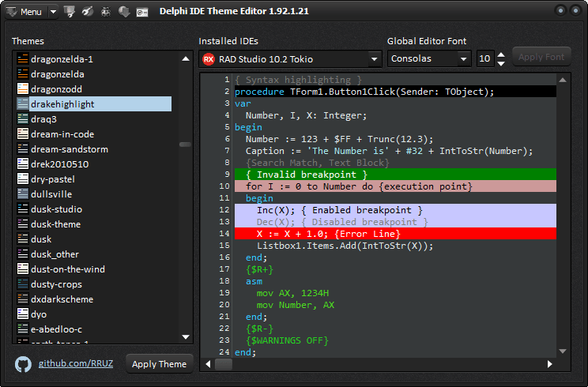The image size is (588, 387).
Task: Click the ladybug bug-report icon
Action: (x=106, y=12)
